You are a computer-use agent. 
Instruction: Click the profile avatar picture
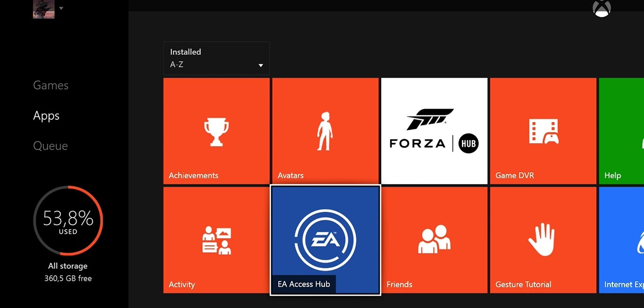pos(43,9)
